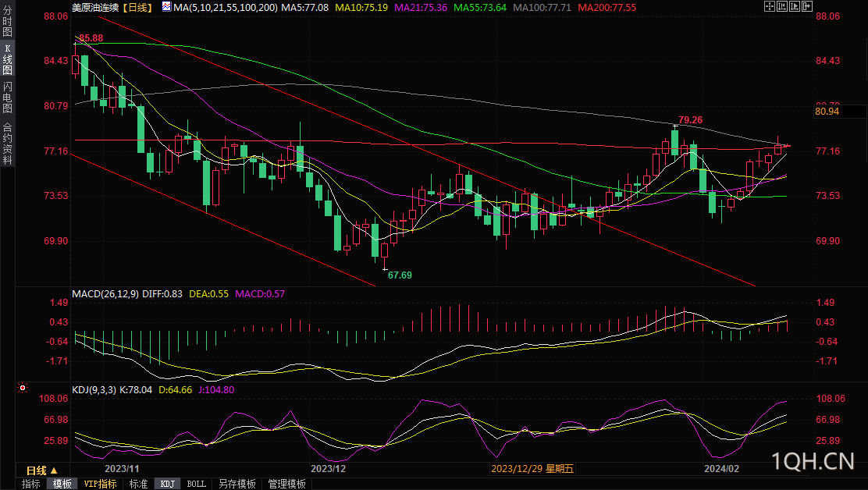Click the J:104.80 value
The image size is (868, 490).
[216, 390]
